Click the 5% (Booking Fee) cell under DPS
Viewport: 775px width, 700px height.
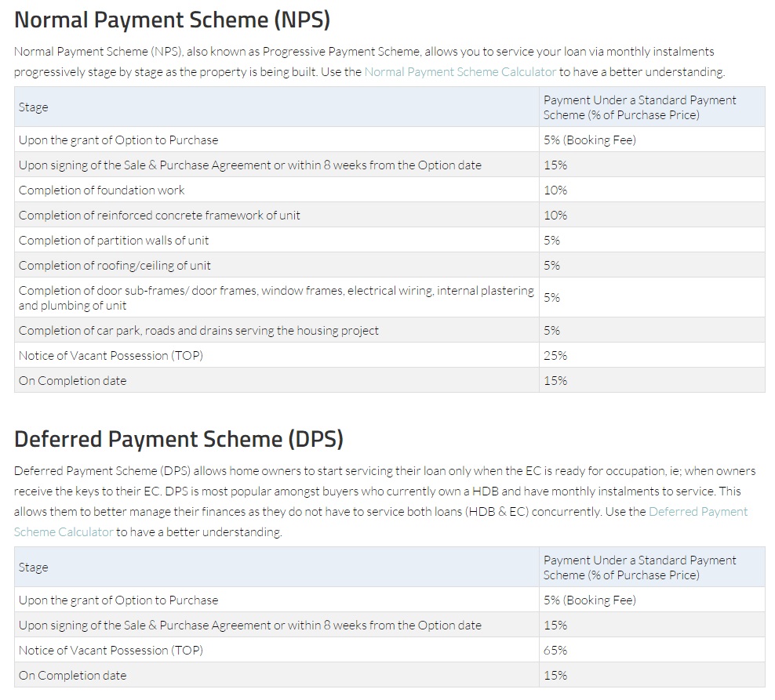[x=589, y=600]
